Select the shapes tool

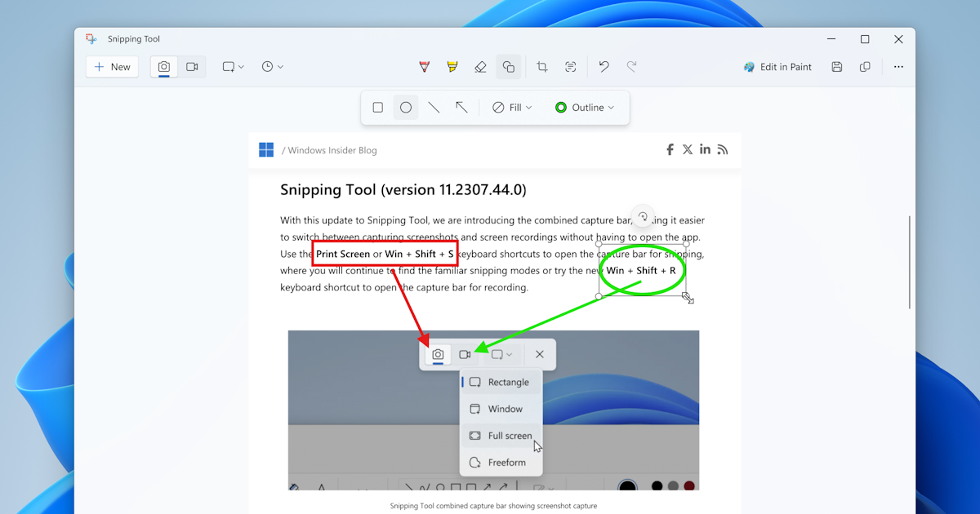coord(509,66)
